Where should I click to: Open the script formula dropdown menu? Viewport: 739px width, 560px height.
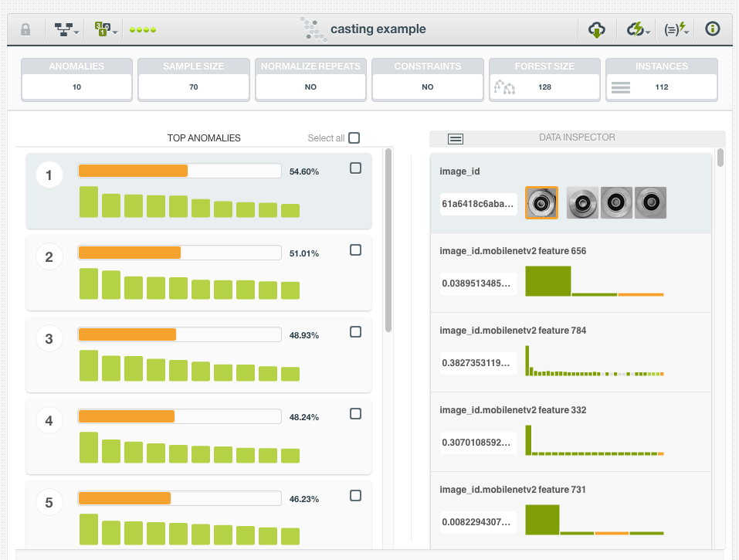point(676,29)
